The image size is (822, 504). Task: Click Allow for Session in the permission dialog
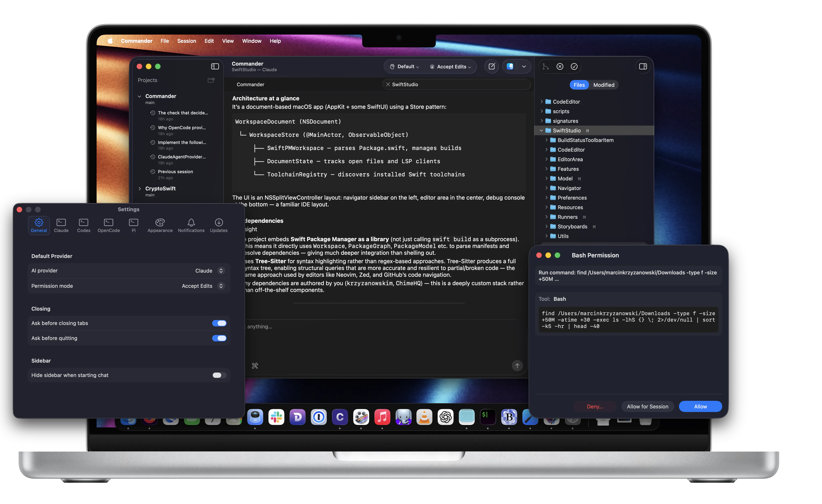[x=647, y=406]
